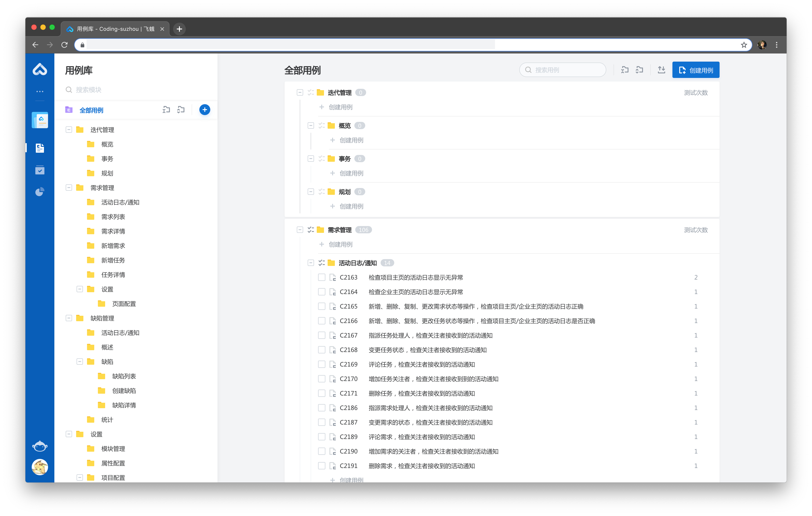Collapse 迭代管理 in the sidebar tree

(x=69, y=130)
